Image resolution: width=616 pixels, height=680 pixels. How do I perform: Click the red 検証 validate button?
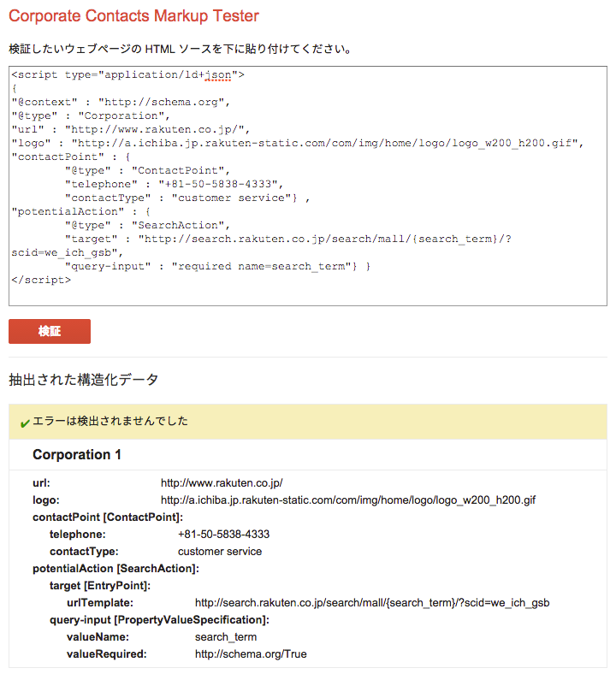point(50,331)
